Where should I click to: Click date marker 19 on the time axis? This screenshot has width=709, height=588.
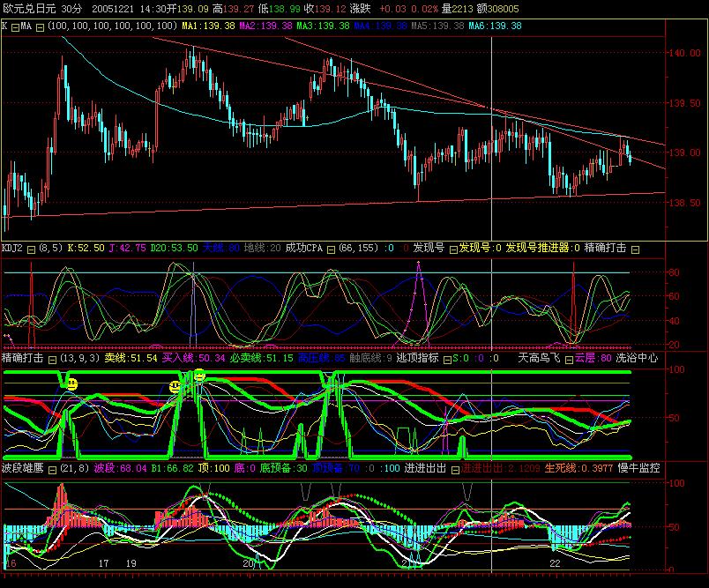pos(131,563)
